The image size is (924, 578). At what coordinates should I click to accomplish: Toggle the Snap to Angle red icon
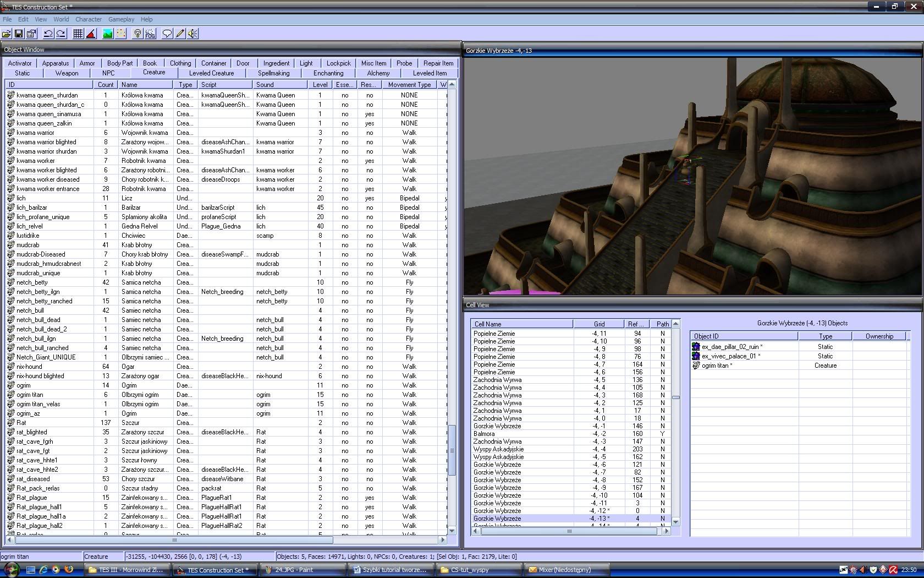coord(91,34)
